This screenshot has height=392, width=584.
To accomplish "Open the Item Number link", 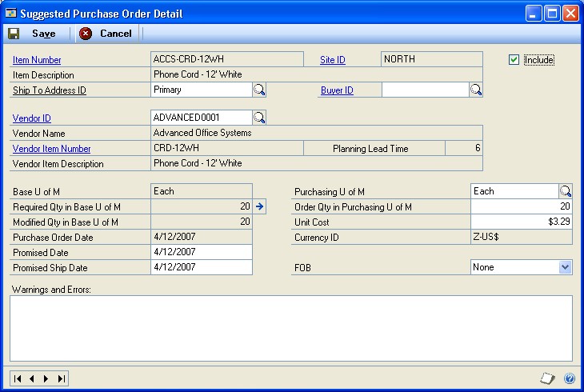I will [x=37, y=60].
